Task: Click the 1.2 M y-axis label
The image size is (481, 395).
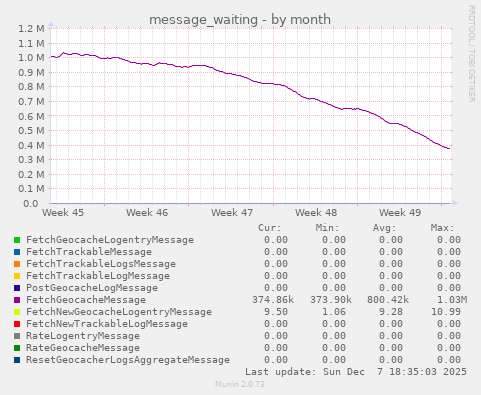Action: pyautogui.click(x=31, y=29)
